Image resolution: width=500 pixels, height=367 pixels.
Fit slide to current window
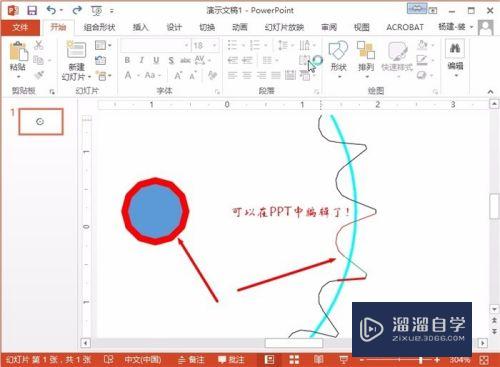pos(484,360)
